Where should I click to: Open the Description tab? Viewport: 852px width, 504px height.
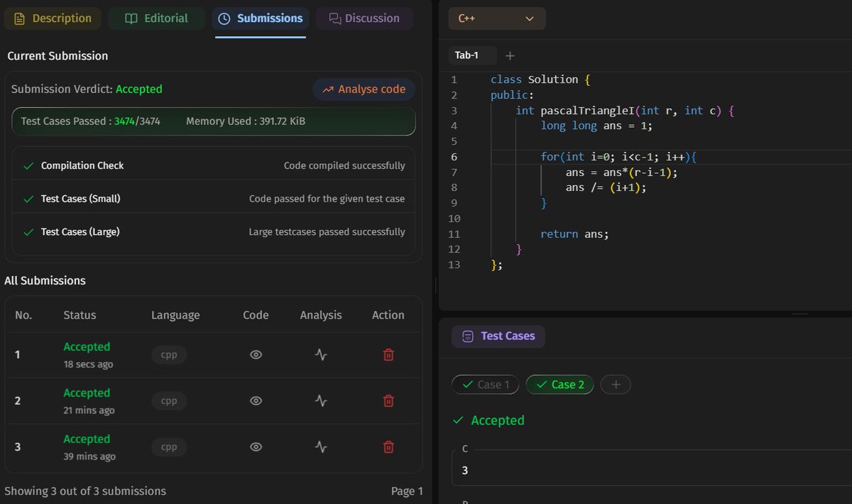(53, 18)
